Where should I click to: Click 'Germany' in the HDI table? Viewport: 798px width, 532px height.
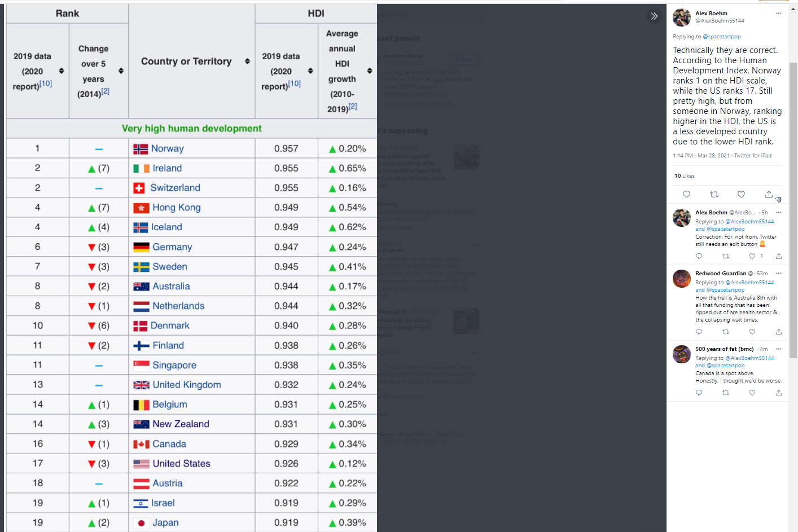[x=172, y=247]
